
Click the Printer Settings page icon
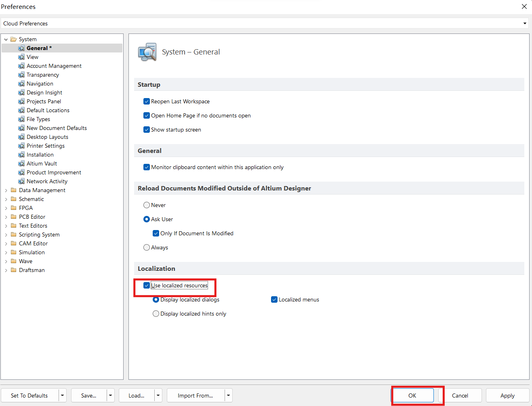[x=21, y=146]
